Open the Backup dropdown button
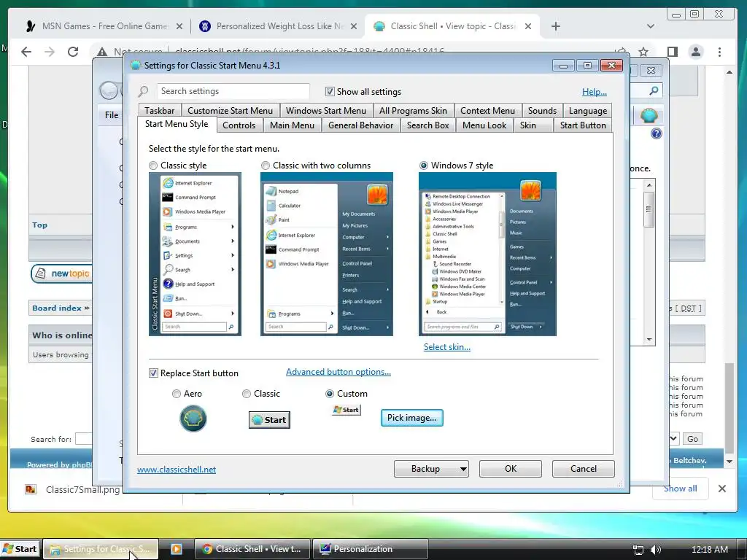This screenshot has width=747, height=560. [x=431, y=469]
